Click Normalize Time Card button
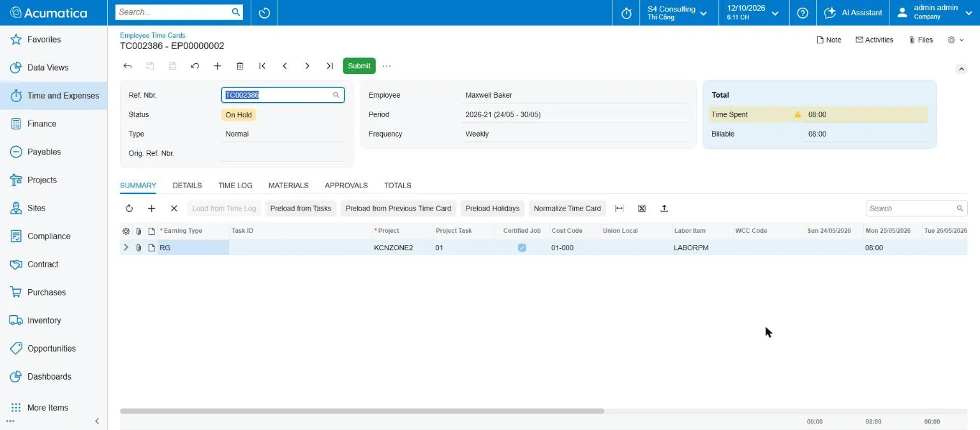 (567, 209)
